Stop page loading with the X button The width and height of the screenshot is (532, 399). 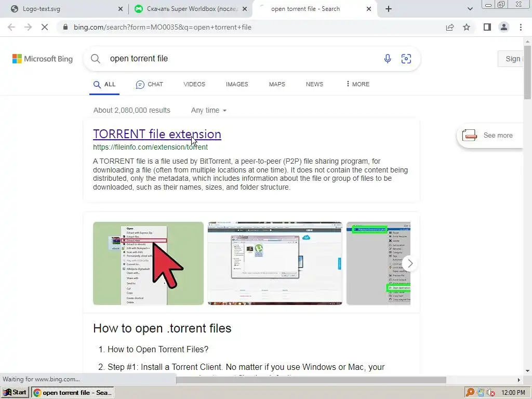[45, 27]
